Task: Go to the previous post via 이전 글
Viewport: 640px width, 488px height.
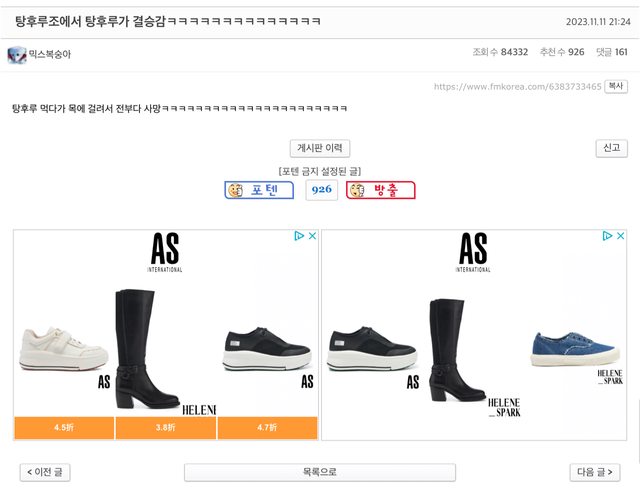Action: tap(46, 472)
